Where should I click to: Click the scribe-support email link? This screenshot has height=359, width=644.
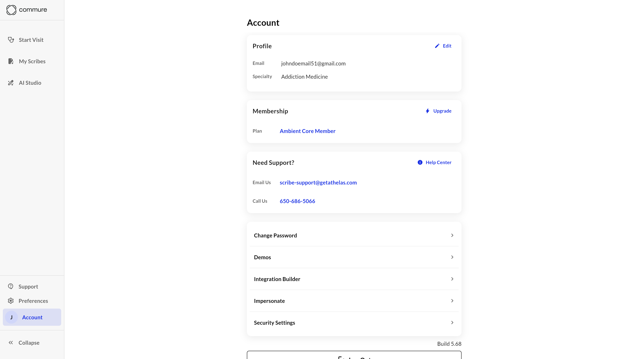(x=318, y=183)
